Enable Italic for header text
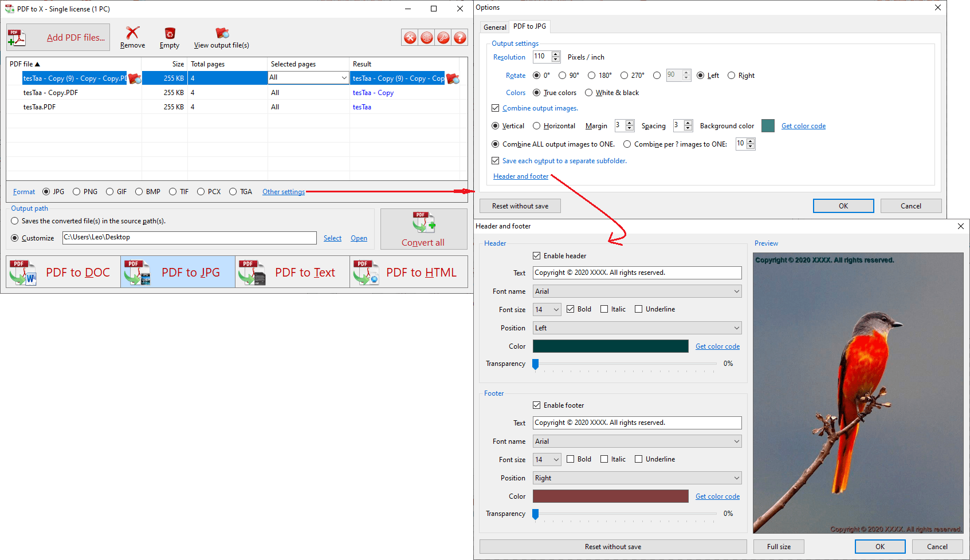 604,309
